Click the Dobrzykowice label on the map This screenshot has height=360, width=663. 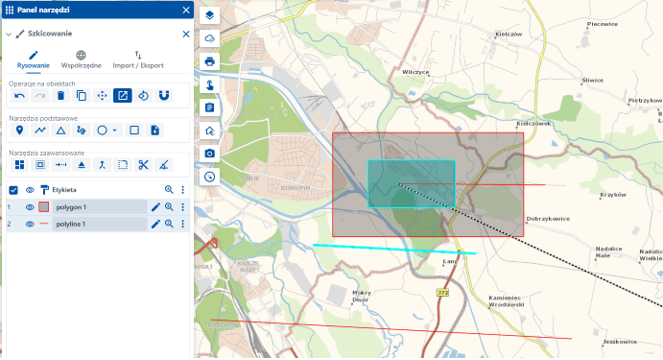[x=548, y=219]
